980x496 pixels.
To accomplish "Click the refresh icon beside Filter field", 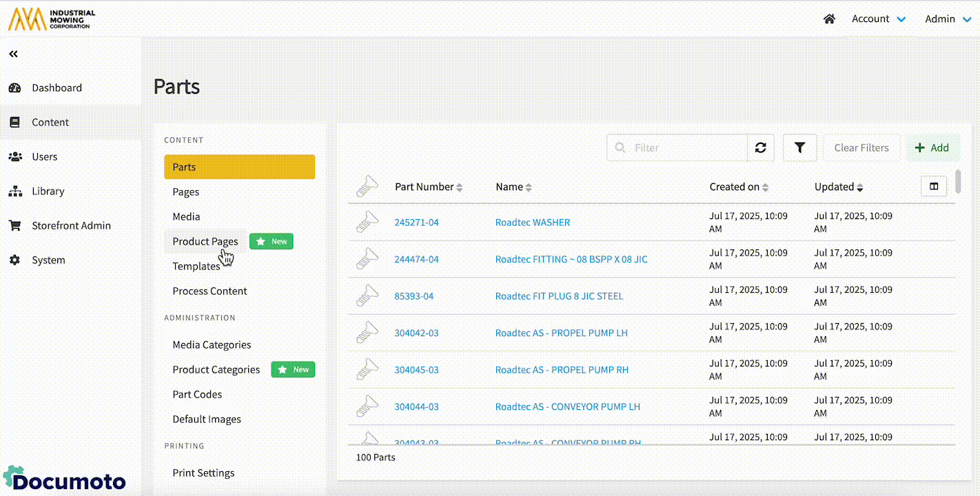I will pyautogui.click(x=761, y=147).
